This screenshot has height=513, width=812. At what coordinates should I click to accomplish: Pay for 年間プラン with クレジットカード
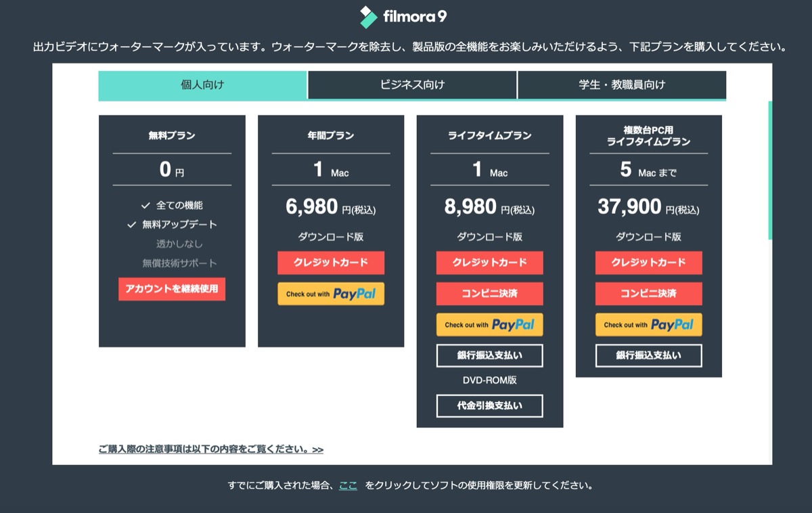click(331, 263)
